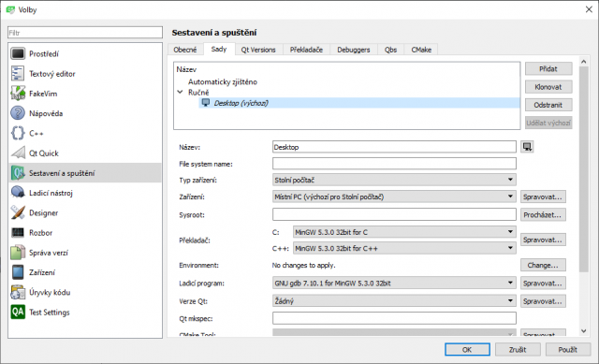
Task: Click the Odstranit button
Action: click(548, 105)
